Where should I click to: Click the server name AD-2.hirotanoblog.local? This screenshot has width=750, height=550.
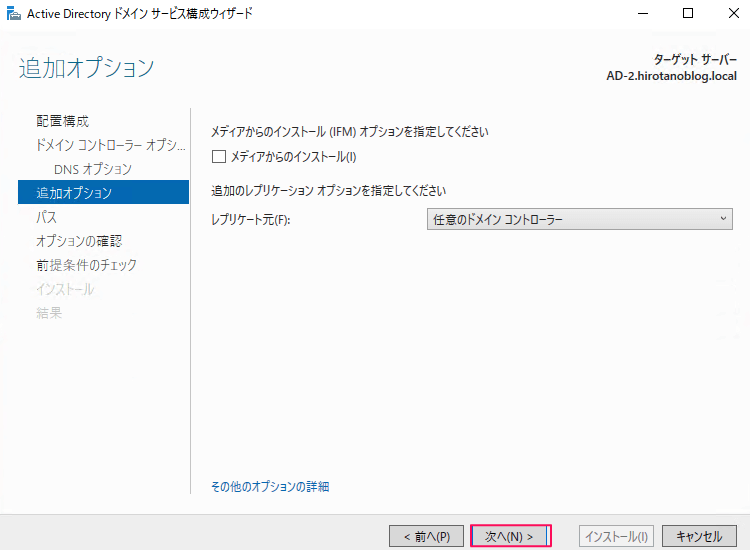(671, 76)
